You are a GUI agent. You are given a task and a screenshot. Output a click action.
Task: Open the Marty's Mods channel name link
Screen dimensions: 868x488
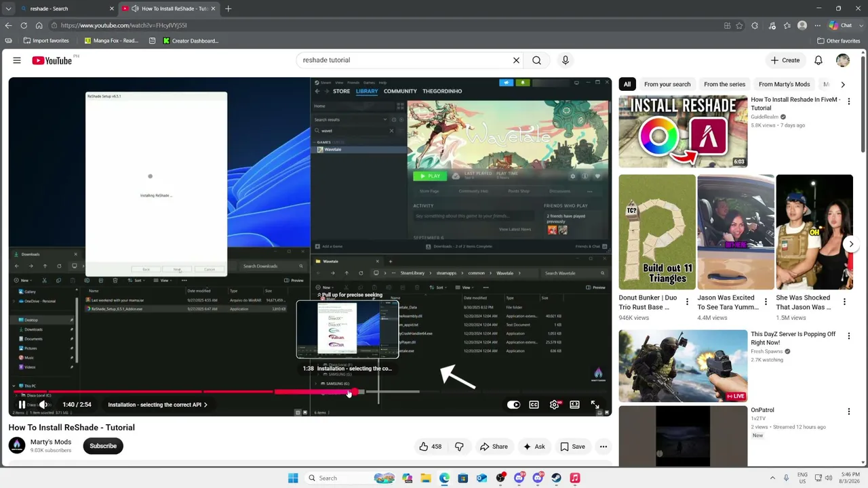point(51,442)
